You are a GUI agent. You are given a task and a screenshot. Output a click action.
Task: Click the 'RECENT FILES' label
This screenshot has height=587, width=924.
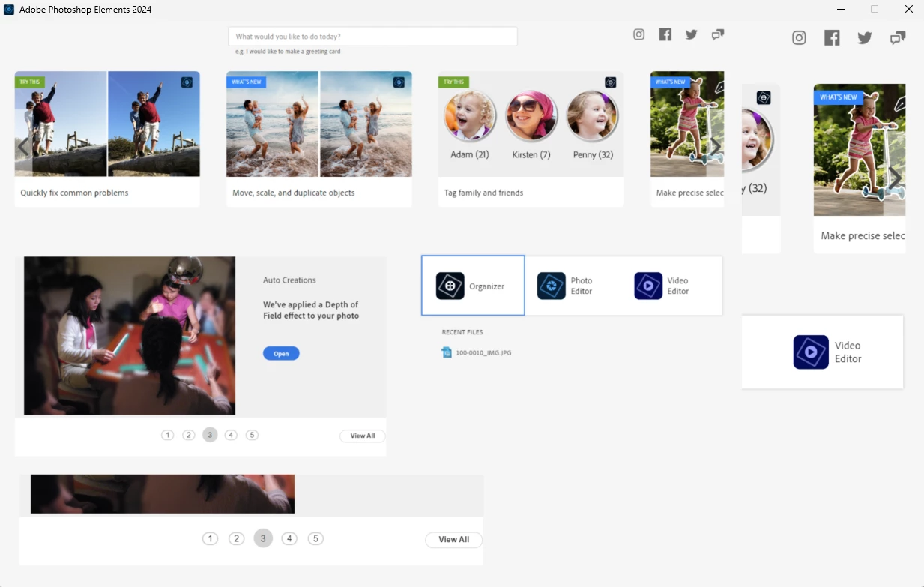pos(462,332)
